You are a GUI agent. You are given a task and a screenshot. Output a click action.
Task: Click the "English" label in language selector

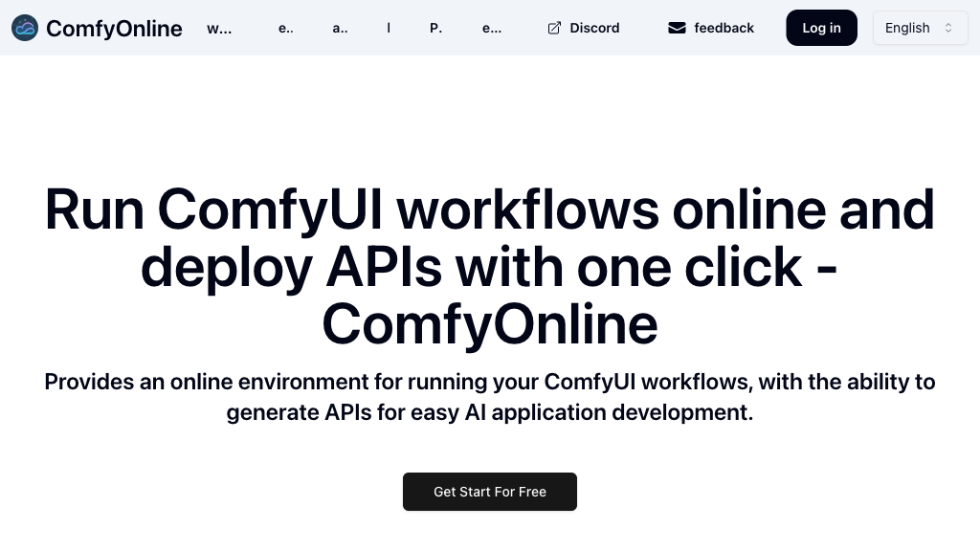click(907, 28)
